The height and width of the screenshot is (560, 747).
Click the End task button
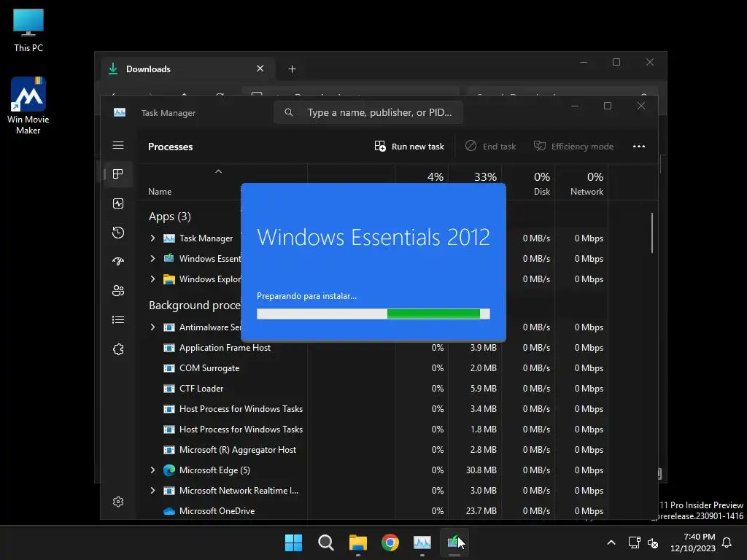(491, 146)
